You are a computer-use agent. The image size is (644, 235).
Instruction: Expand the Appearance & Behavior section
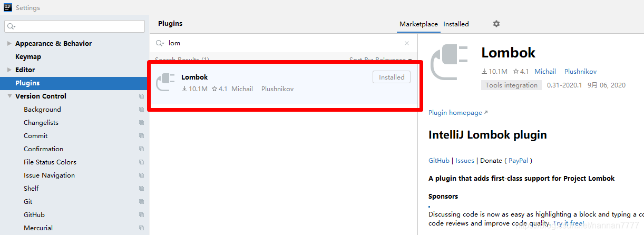[x=9, y=44]
